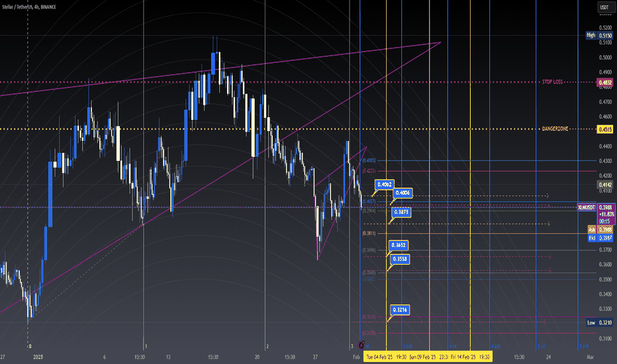Click the Tue 04 Feb '25 date marker
The height and width of the screenshot is (364, 617).
(386, 357)
